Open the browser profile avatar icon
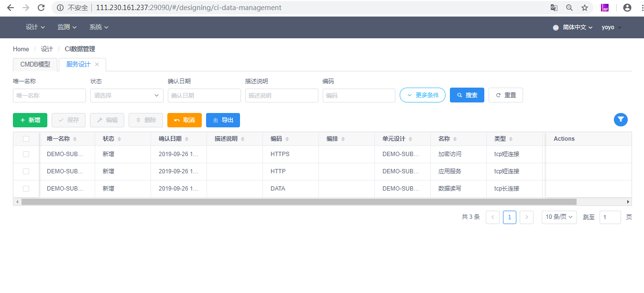This screenshot has width=644, height=293. point(627,8)
